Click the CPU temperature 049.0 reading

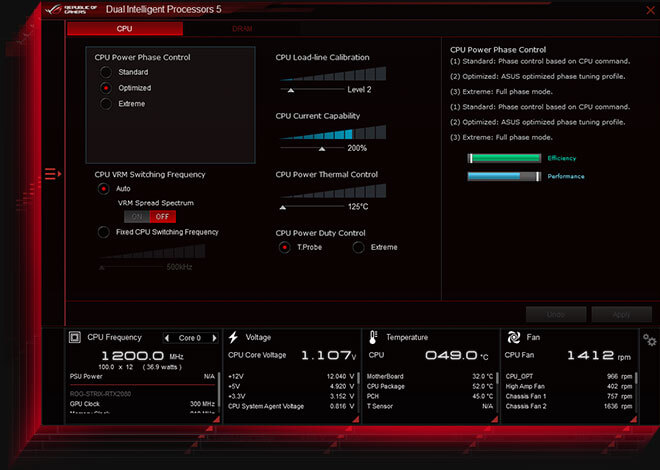coord(457,356)
